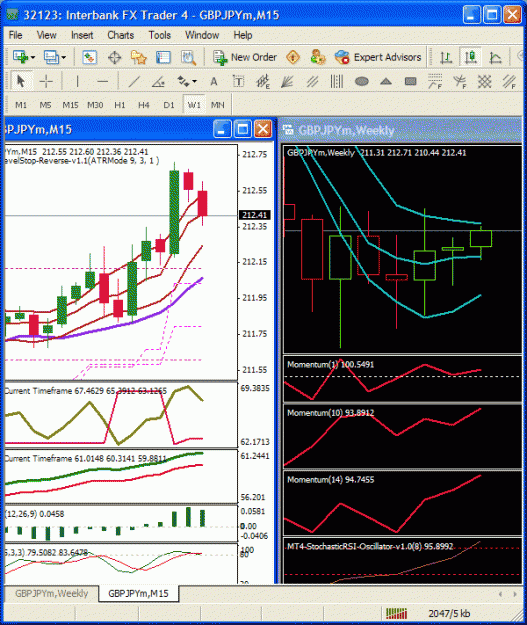Click the 2047/5 kb connection status
This screenshot has height=625, width=527.
point(449,614)
